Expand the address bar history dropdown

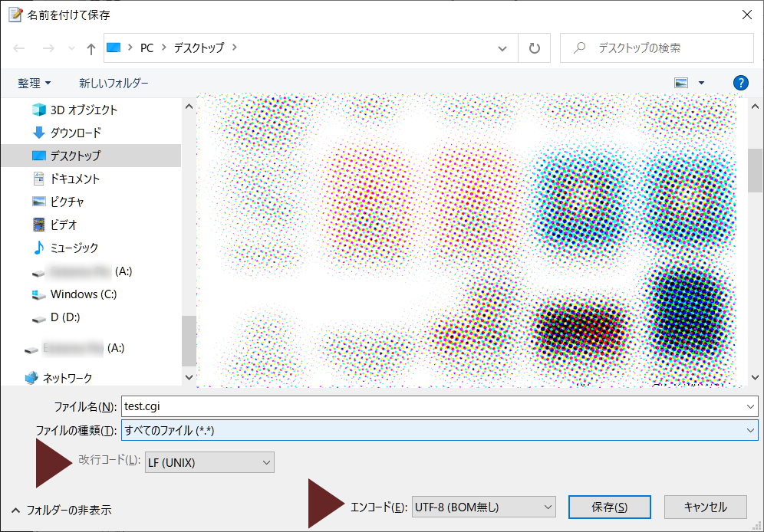click(x=502, y=48)
